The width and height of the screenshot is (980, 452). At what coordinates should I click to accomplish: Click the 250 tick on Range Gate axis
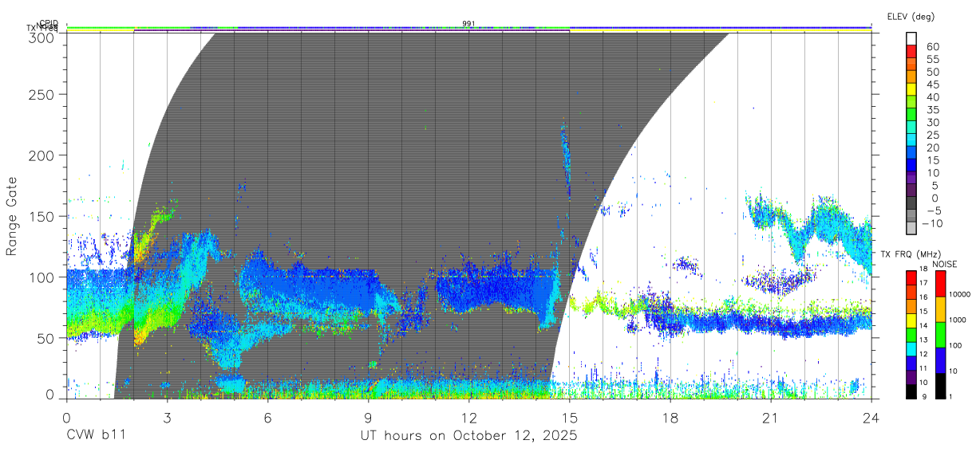[43, 94]
